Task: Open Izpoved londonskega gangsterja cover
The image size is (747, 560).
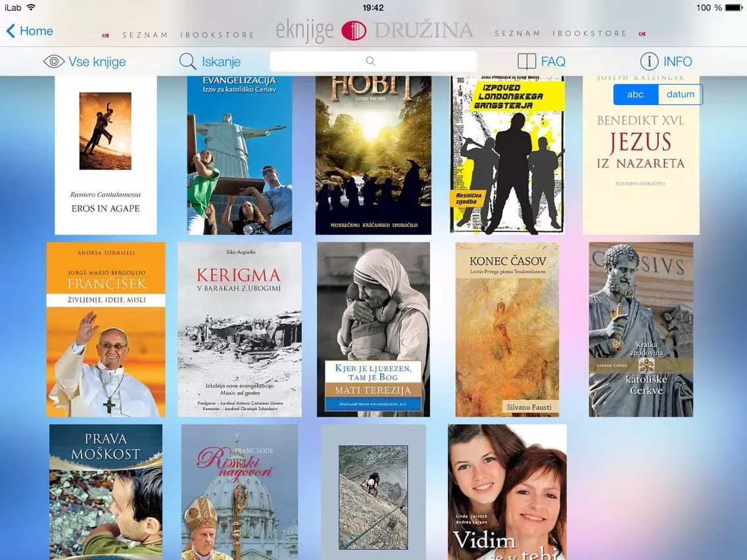Action: pos(508,155)
